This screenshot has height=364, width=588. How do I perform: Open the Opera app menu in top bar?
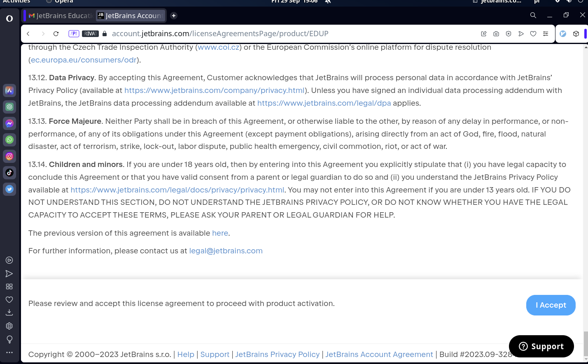(x=60, y=1)
